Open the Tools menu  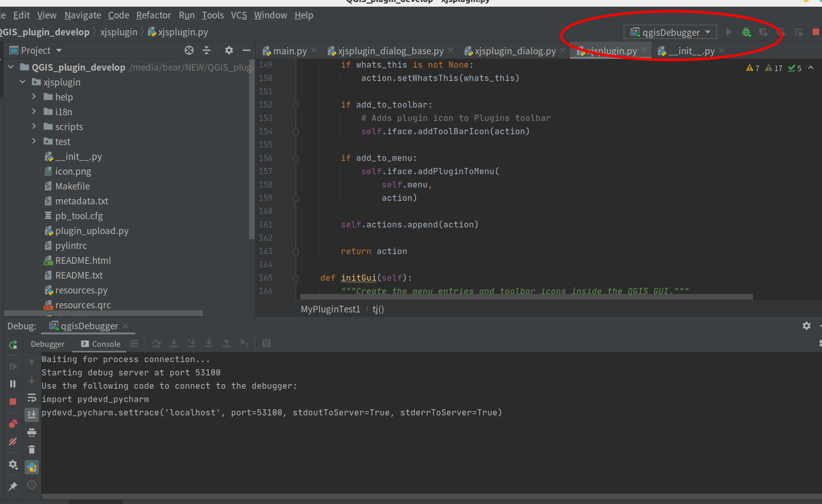pyautogui.click(x=213, y=15)
